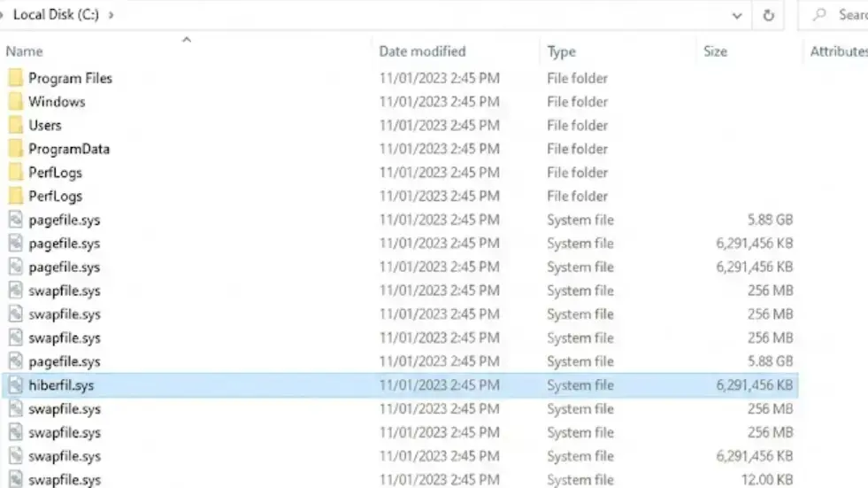This screenshot has width=868, height=488.
Task: Sort by the Size column header
Action: (715, 51)
